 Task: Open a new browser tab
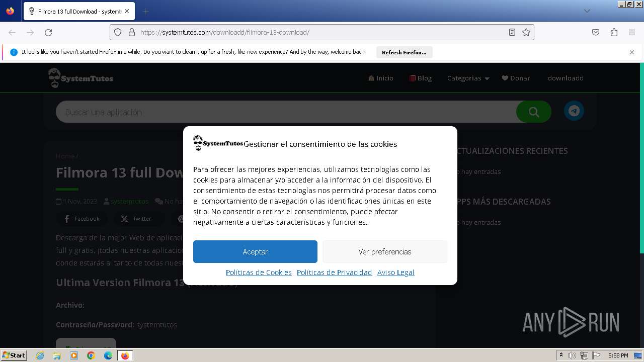tap(145, 11)
